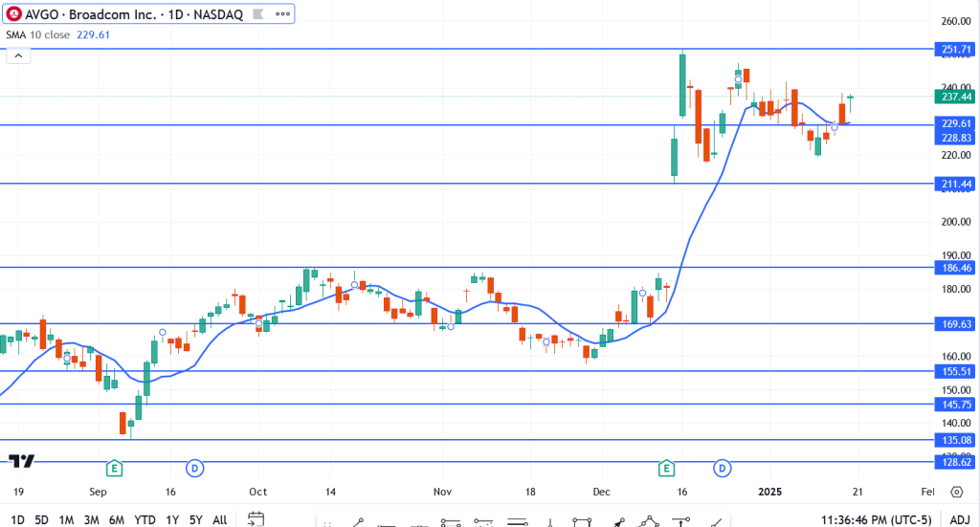This screenshot has height=527, width=980.
Task: Click the December dividend D marker
Action: (723, 468)
